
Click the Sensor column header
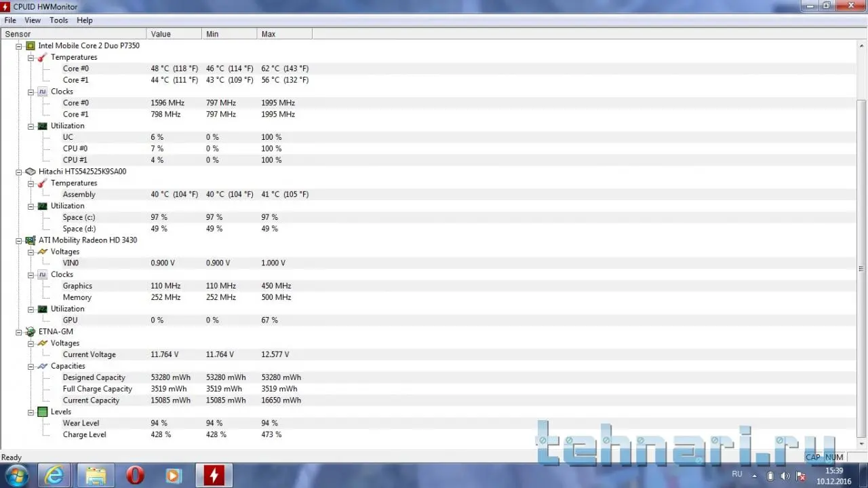[73, 34]
